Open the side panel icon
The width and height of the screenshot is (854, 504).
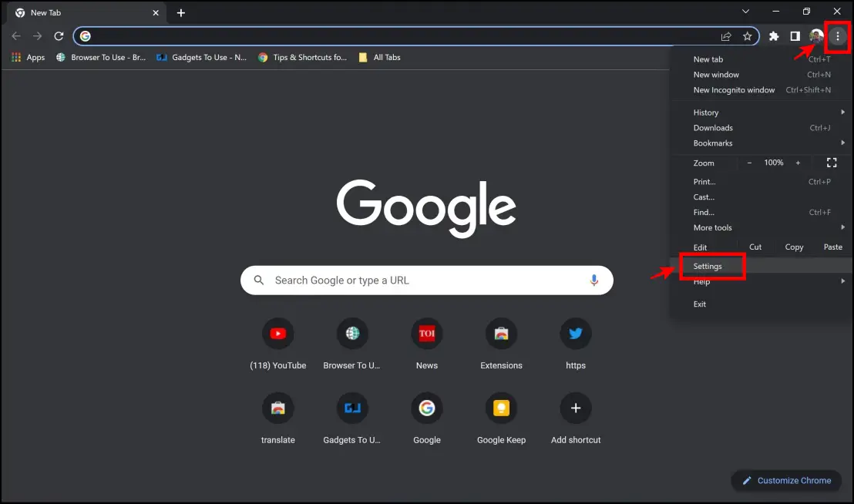point(795,36)
